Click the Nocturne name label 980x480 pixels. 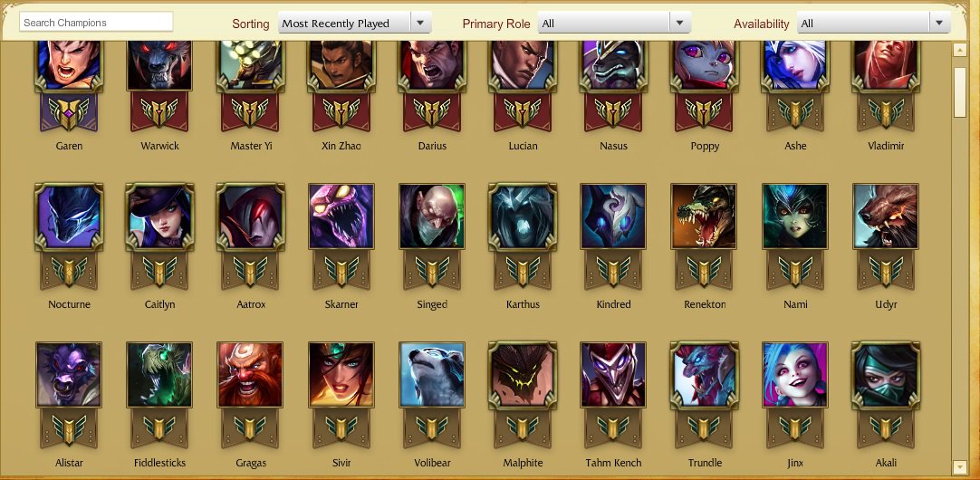(x=69, y=304)
